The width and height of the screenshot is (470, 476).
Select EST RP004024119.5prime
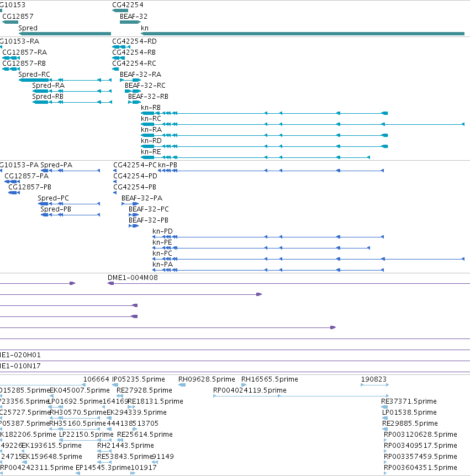click(x=301, y=396)
